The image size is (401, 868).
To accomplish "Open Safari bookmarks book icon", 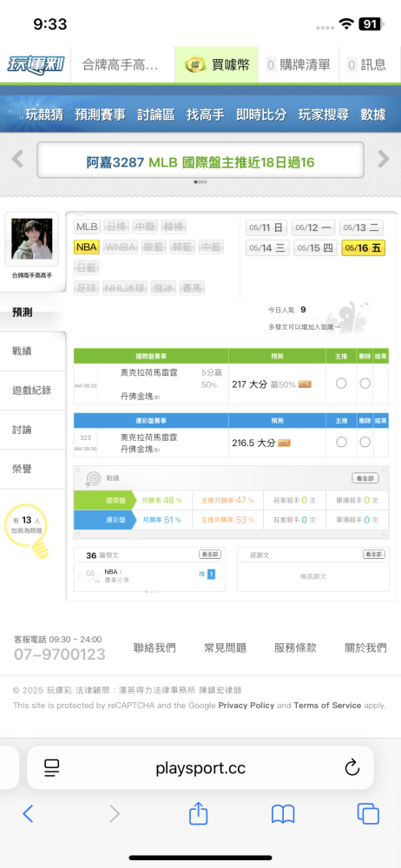I will 282,813.
